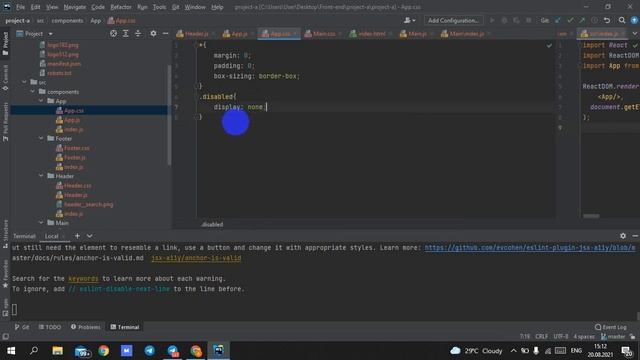Viewport: 640px width, 360px height.
Task: Click the editor inspection checkmark in App.css
Action: click(x=549, y=45)
